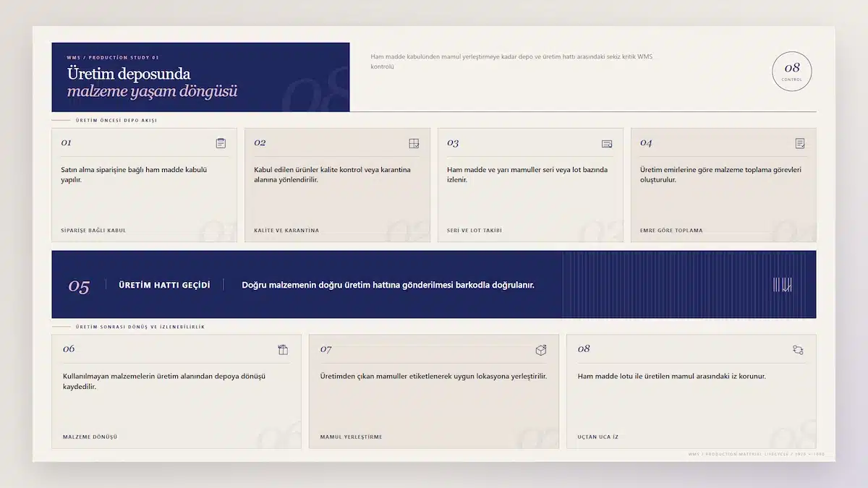Click the picking list icon on card 04
This screenshot has height=488, width=868.
point(800,143)
